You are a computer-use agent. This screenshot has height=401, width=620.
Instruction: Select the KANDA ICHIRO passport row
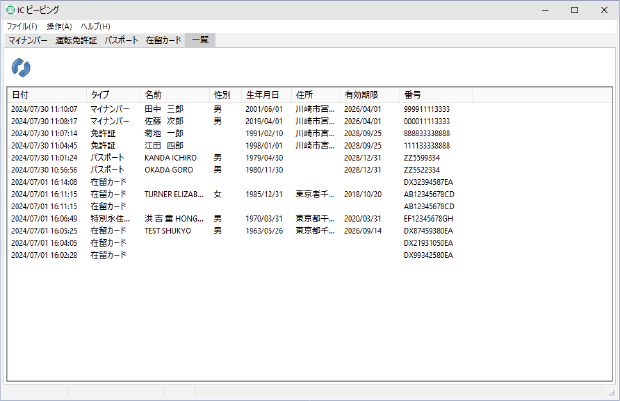click(x=170, y=157)
